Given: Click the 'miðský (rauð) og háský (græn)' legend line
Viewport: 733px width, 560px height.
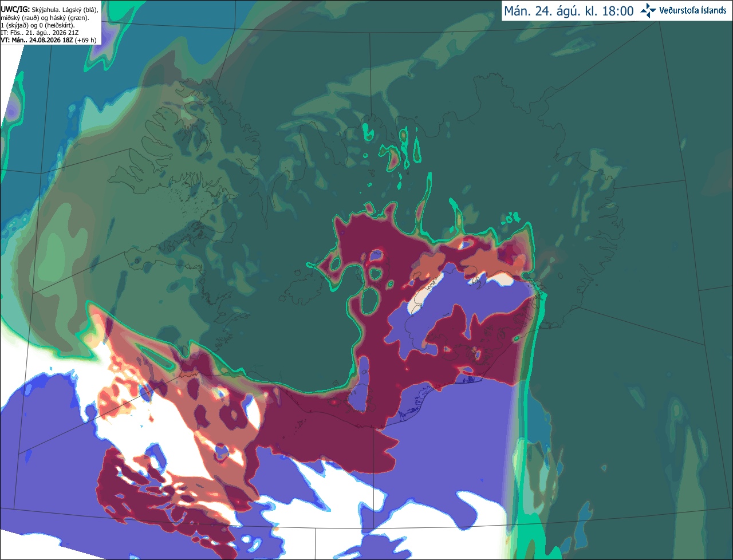Looking at the screenshot, I should (45, 18).
